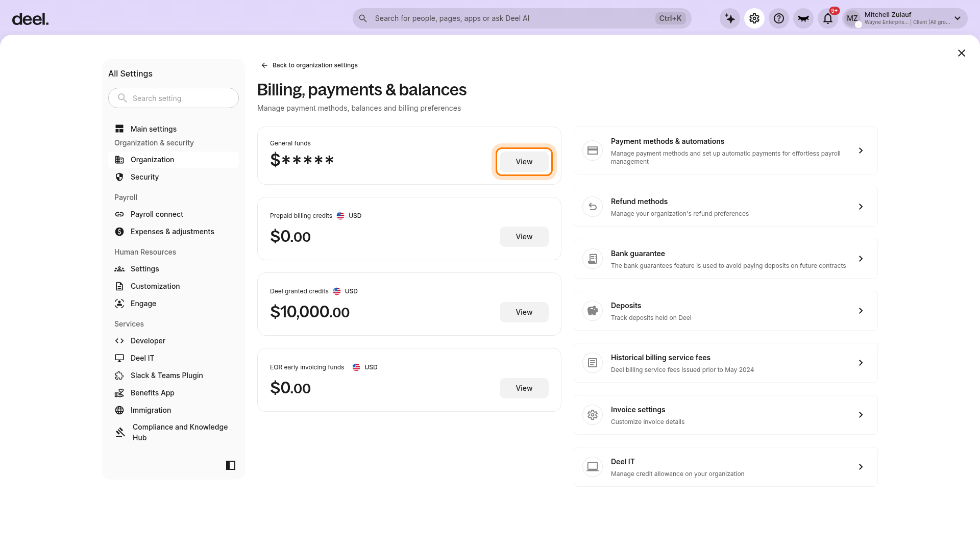
Task: Collapse the settings sidebar panel icon
Action: pyautogui.click(x=231, y=465)
